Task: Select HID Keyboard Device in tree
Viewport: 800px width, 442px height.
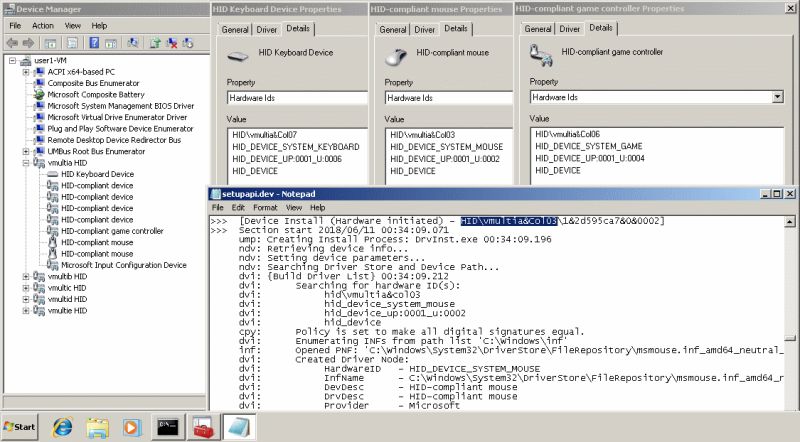Action: coord(97,174)
